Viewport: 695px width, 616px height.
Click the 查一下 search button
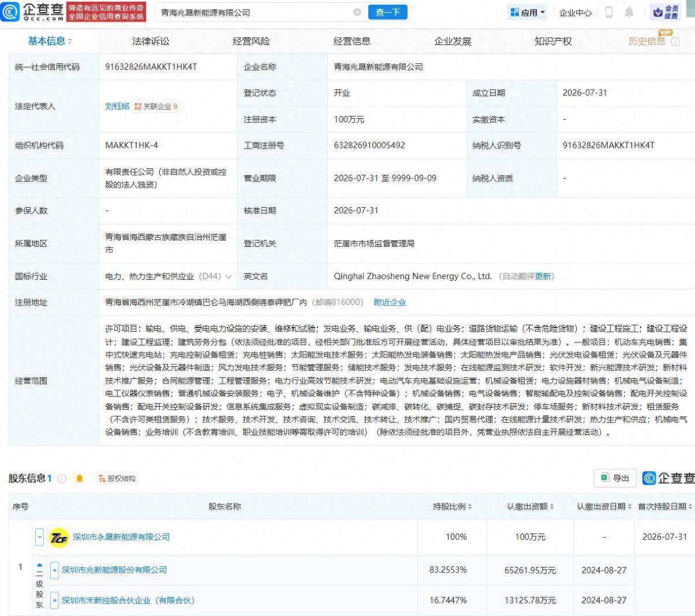tap(388, 12)
